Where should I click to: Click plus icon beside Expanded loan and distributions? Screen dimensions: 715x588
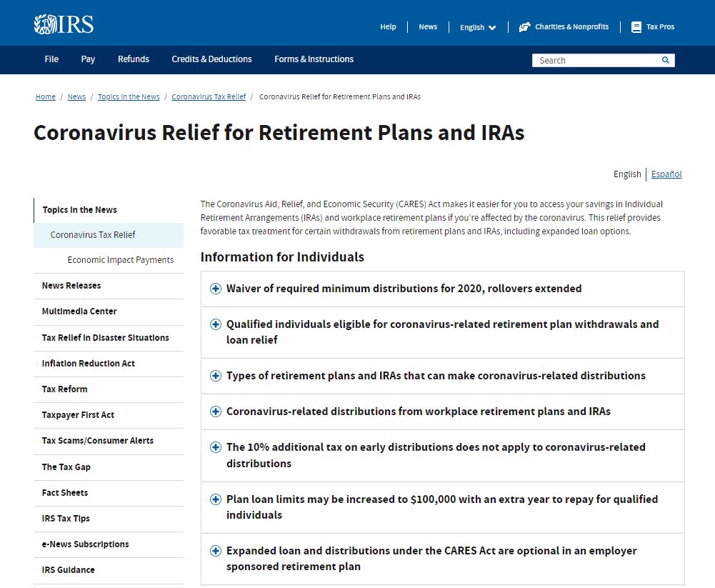tap(216, 551)
